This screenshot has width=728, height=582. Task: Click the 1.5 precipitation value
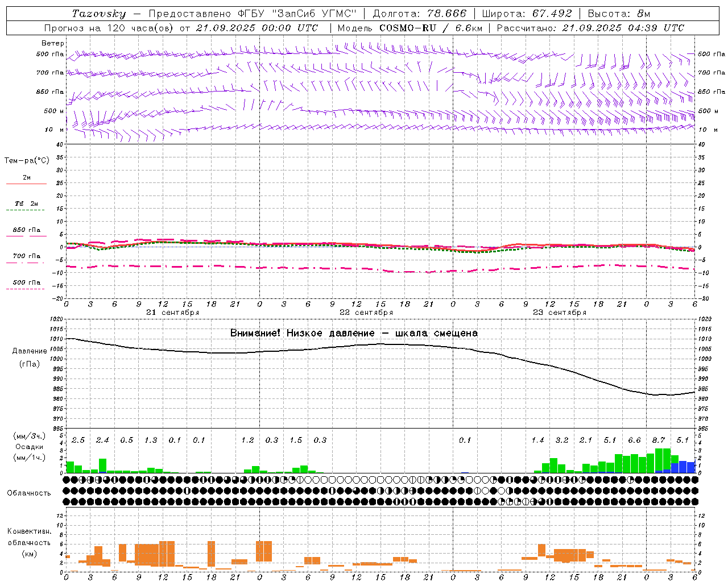(296, 440)
